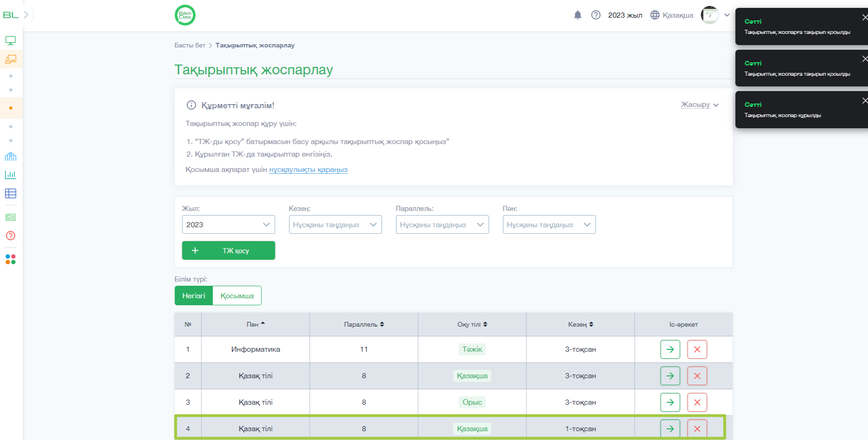Click the 2023 жыл label
868x440 pixels.
[x=625, y=15]
